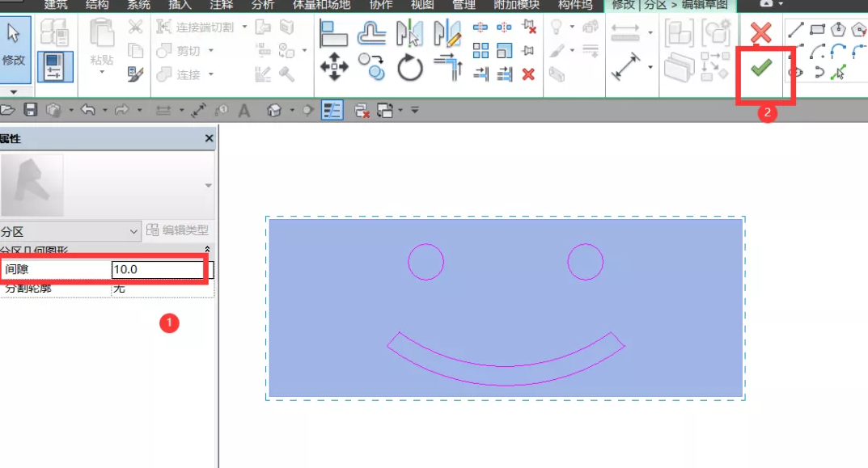Select the Rectangle draw tool
This screenshot has width=868, height=468.
(817, 28)
